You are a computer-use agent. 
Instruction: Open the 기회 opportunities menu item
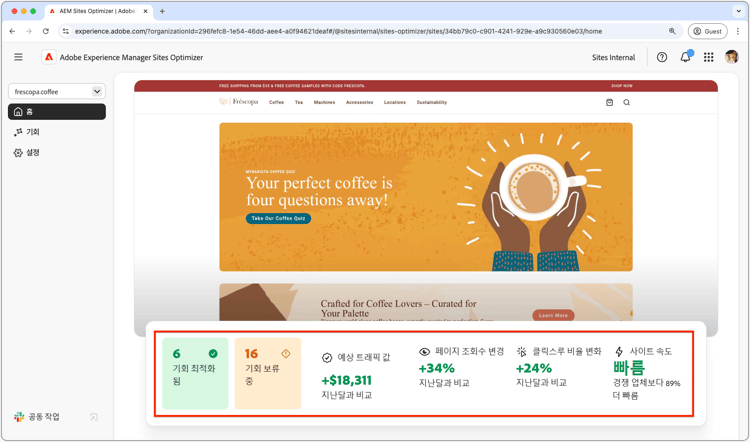(27, 132)
